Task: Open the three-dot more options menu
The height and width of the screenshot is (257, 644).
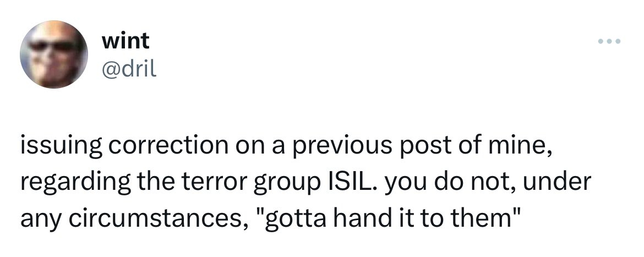Action: pyautogui.click(x=609, y=41)
